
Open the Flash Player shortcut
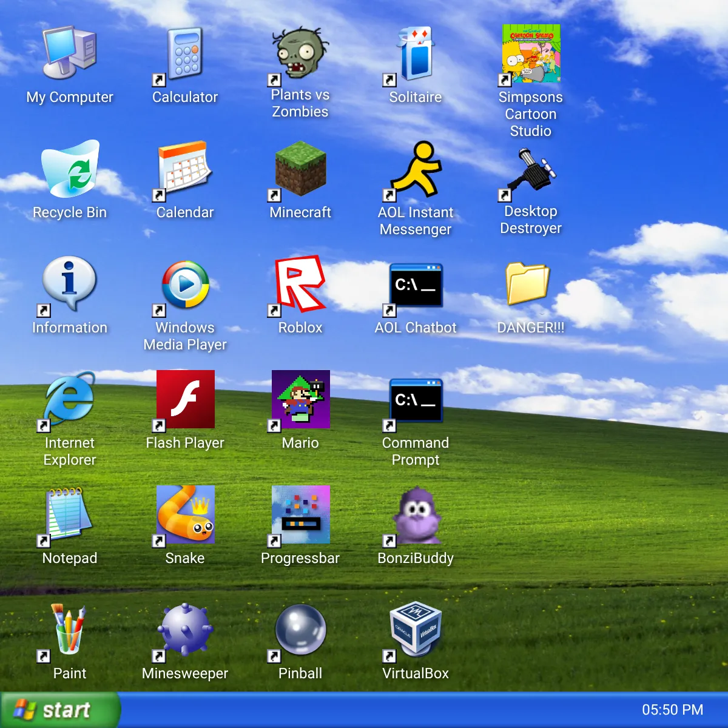coord(185,400)
